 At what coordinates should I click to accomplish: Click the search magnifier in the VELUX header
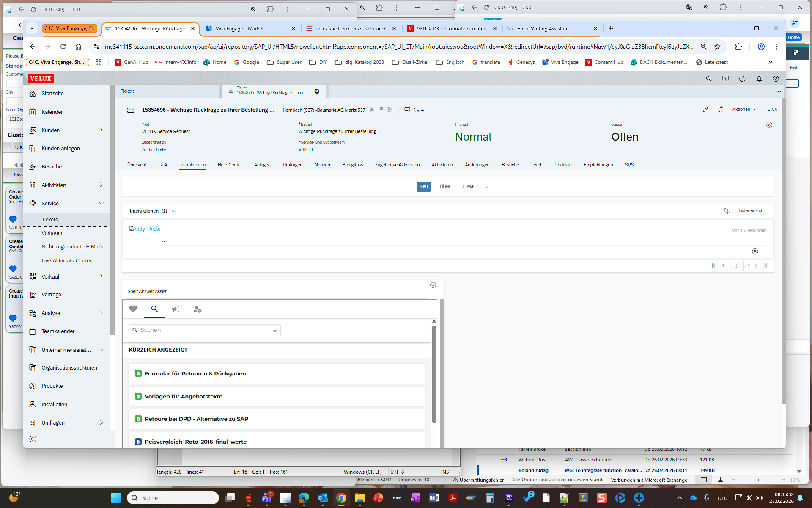(x=709, y=79)
